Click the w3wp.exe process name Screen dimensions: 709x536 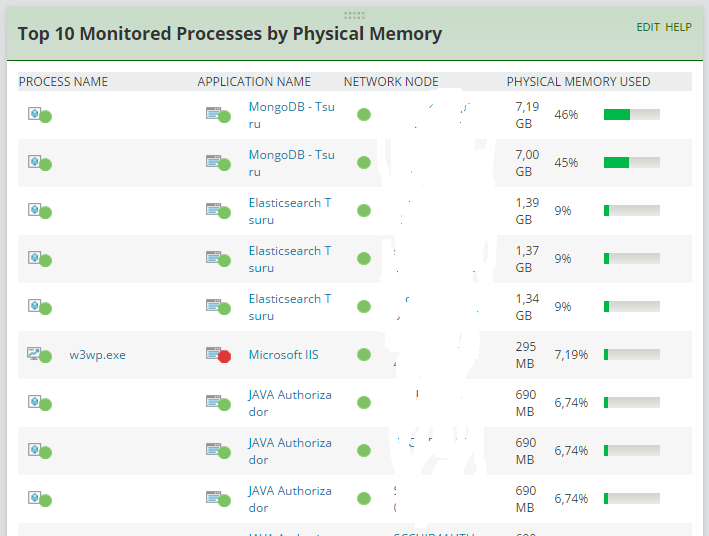[x=97, y=355]
